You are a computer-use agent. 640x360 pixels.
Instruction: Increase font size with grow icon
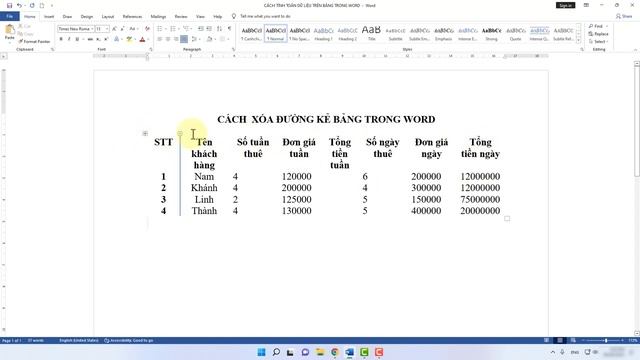pos(114,29)
